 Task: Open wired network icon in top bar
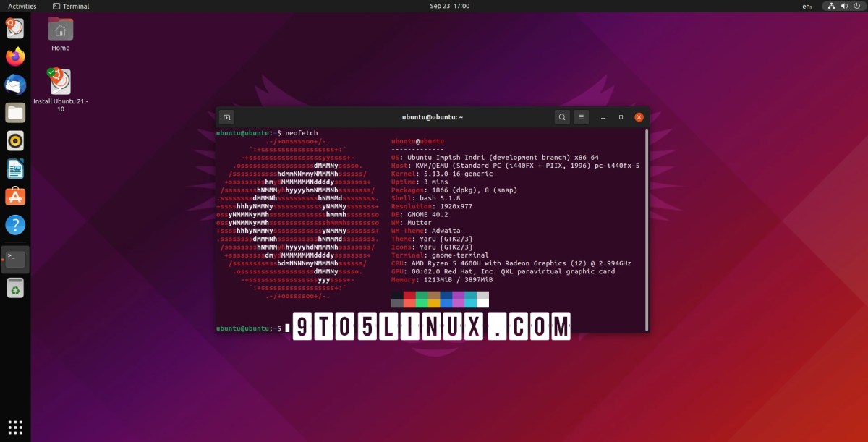pyautogui.click(x=831, y=6)
